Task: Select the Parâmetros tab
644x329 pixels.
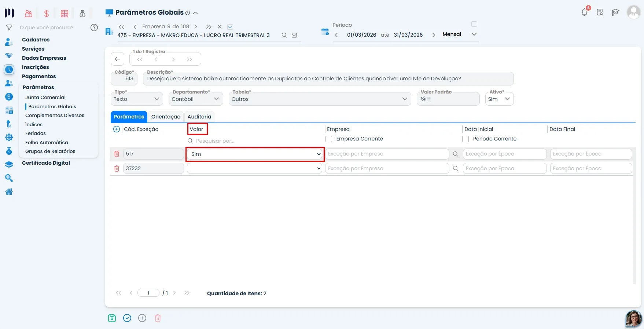Action: (x=129, y=117)
